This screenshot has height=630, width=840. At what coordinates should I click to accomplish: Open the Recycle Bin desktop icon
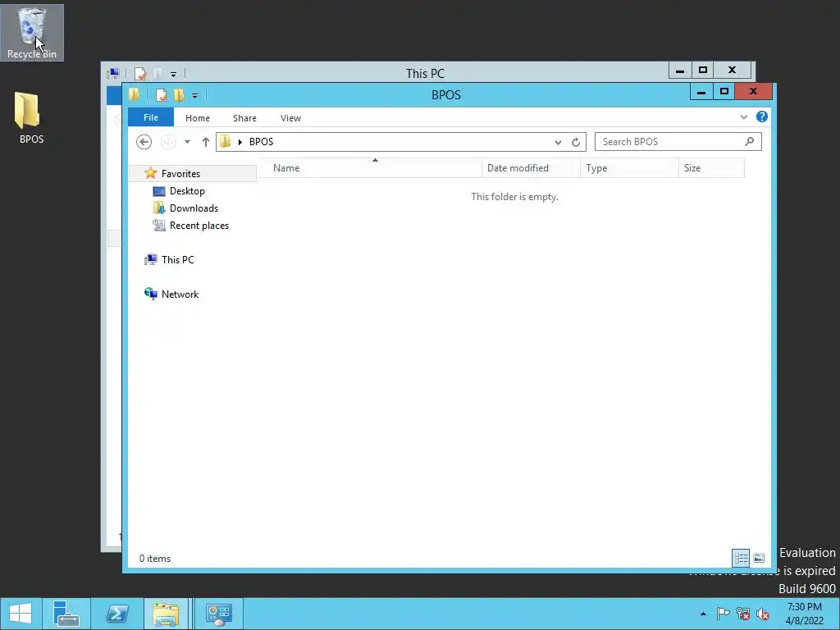[x=32, y=32]
